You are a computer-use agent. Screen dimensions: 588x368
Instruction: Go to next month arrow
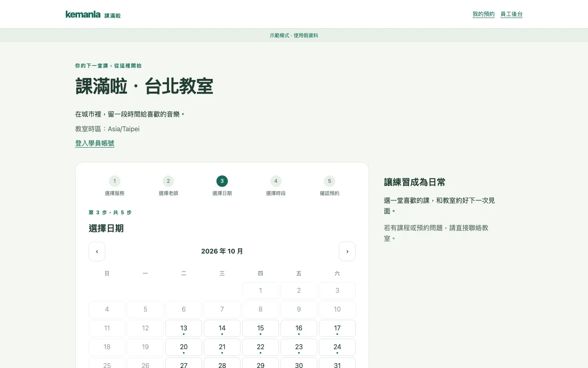[347, 251]
